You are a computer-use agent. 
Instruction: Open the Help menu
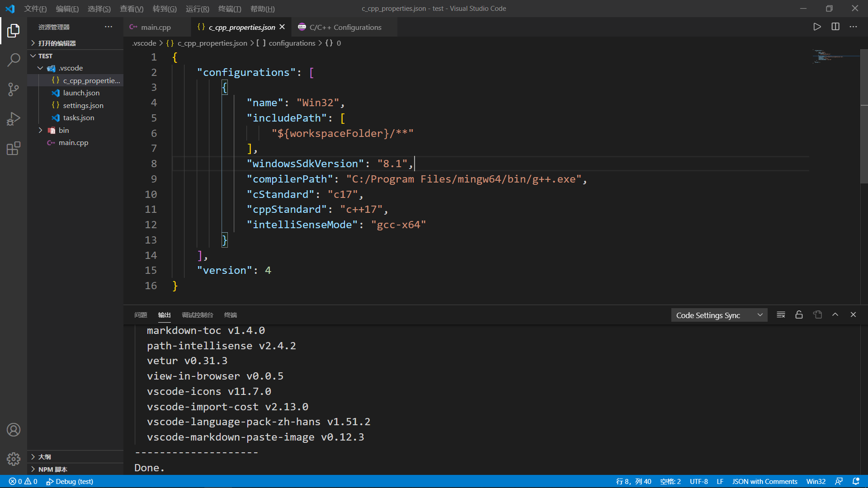click(x=263, y=9)
